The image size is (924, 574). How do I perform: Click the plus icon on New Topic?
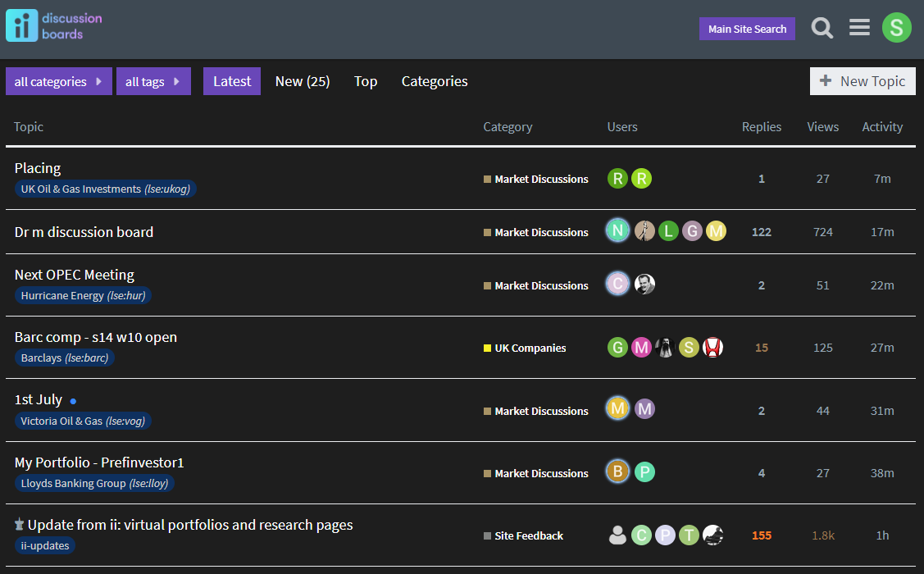[826, 80]
